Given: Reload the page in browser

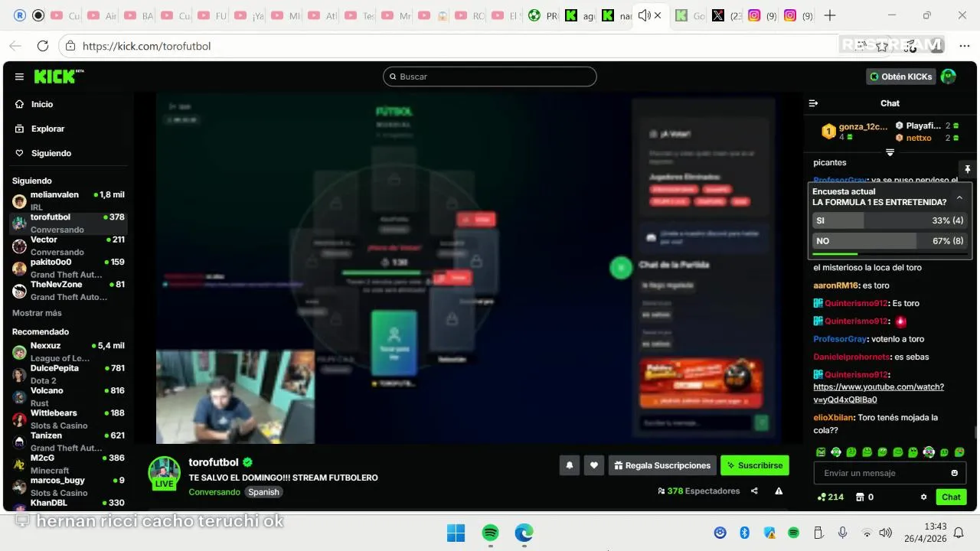Looking at the screenshot, I should click(43, 46).
